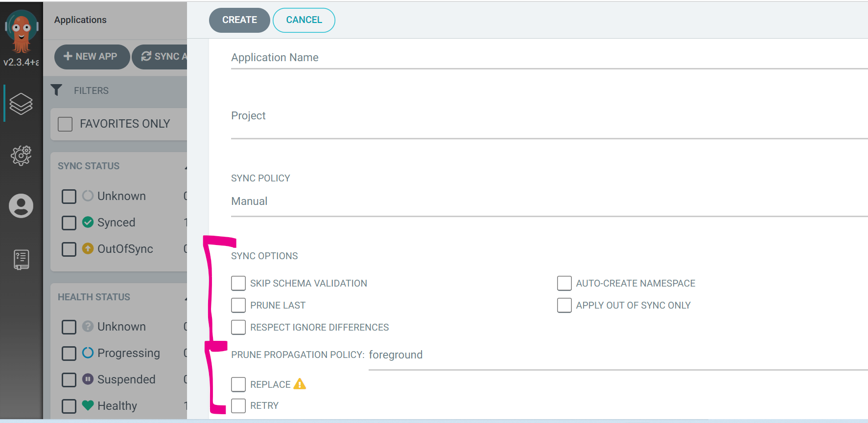Click the green Healthy heart icon
The width and height of the screenshot is (868, 423).
point(88,405)
